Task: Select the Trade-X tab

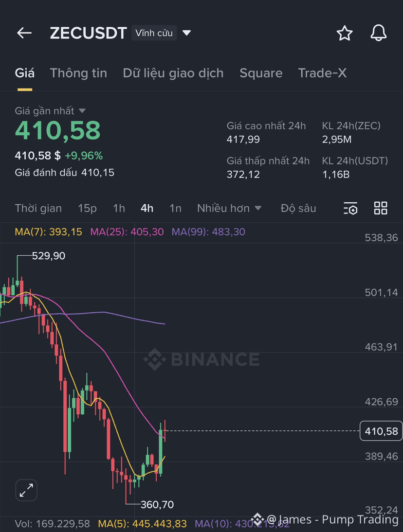Action: point(322,73)
